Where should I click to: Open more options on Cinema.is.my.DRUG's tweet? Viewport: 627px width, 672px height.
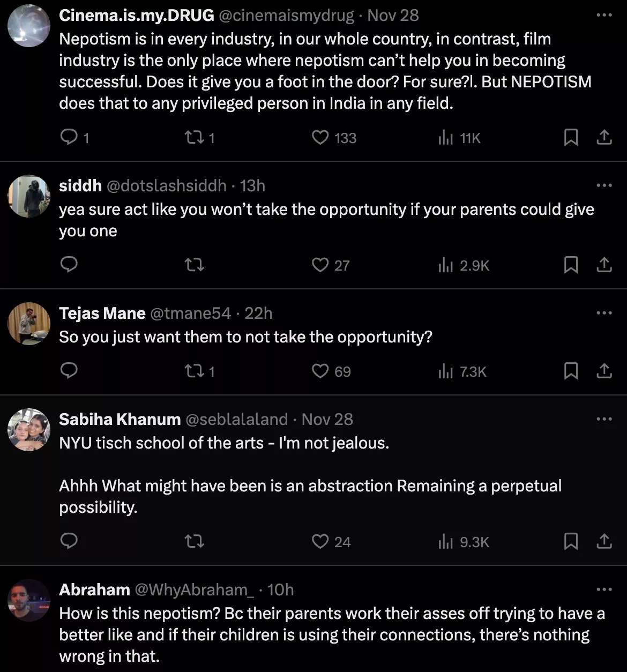(604, 15)
